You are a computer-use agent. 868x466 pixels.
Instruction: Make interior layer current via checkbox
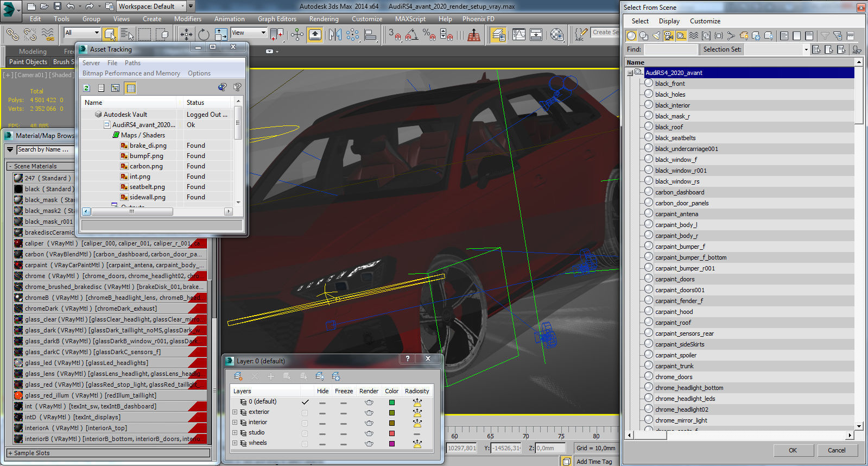coord(305,423)
